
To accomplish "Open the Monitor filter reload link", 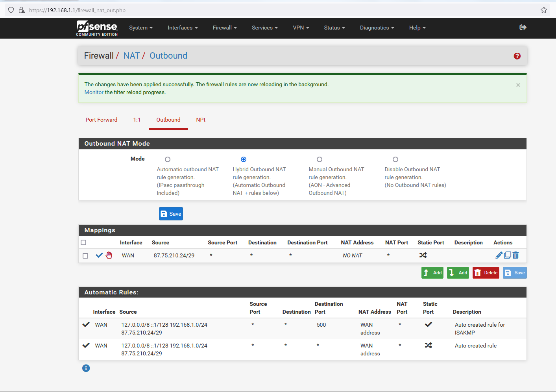I will tap(94, 92).
